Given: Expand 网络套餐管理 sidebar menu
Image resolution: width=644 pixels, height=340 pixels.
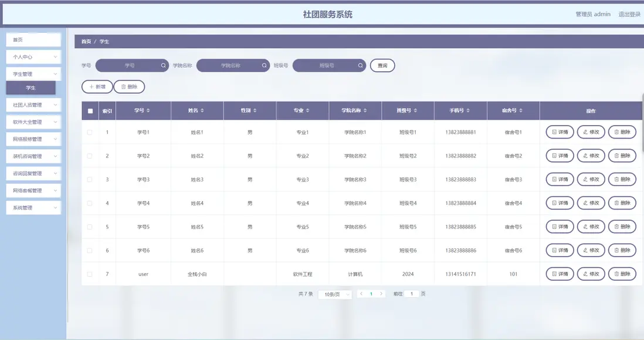Looking at the screenshot, I should [33, 190].
